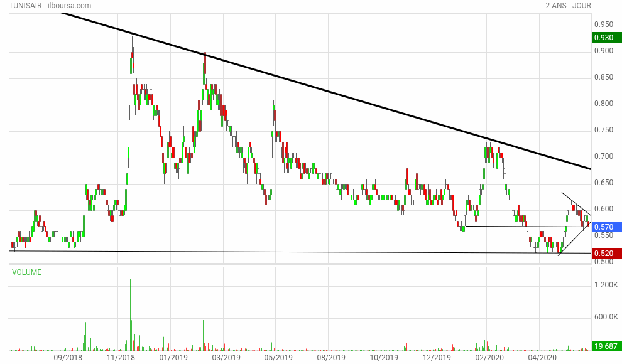Click the candlestick peak near 0.930 in November 2018

132,48
